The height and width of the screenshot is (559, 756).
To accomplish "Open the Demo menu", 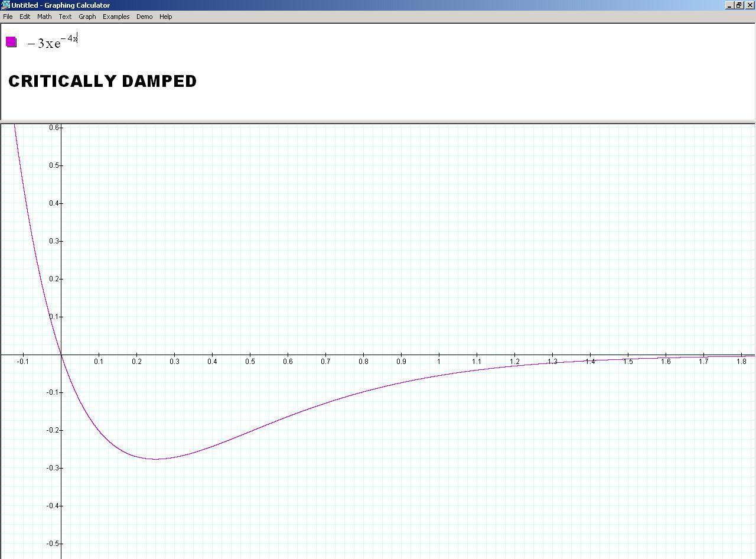I will (144, 17).
